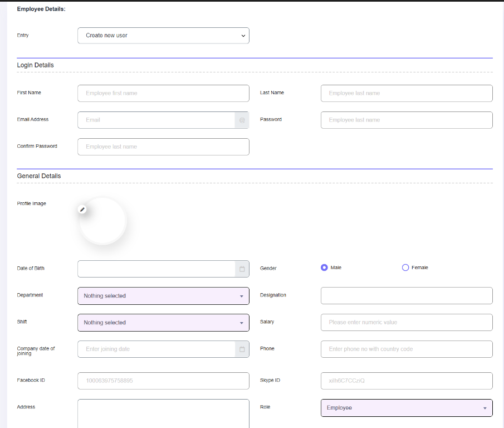Screen dimensions: 504x428
Task: Expand the Shift dropdown
Action: pyautogui.click(x=163, y=323)
